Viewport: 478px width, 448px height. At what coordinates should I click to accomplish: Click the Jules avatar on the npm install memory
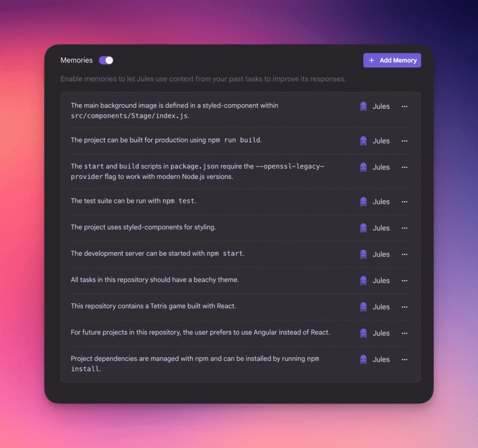pos(363,359)
